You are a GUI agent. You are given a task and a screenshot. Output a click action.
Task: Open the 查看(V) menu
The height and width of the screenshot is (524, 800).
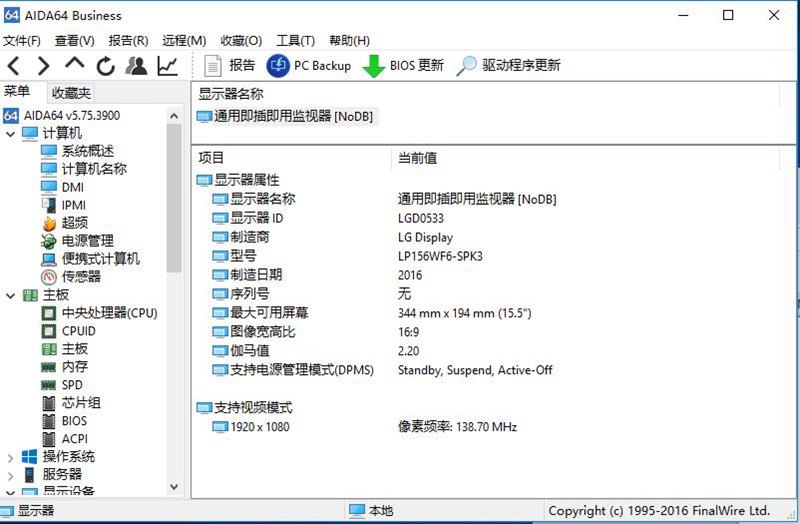point(74,40)
